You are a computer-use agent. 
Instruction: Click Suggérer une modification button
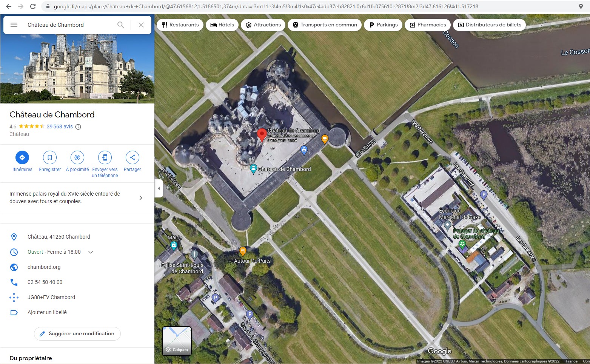point(77,334)
